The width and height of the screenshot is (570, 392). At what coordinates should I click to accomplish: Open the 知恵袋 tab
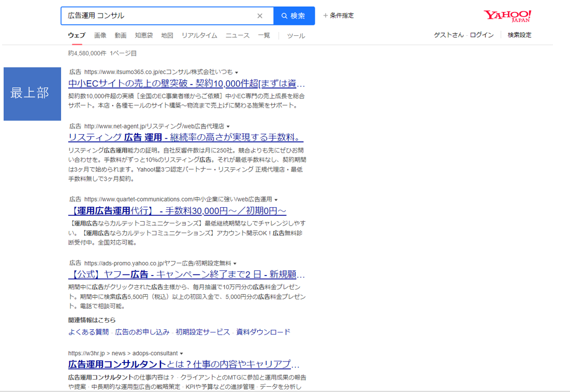click(x=144, y=36)
